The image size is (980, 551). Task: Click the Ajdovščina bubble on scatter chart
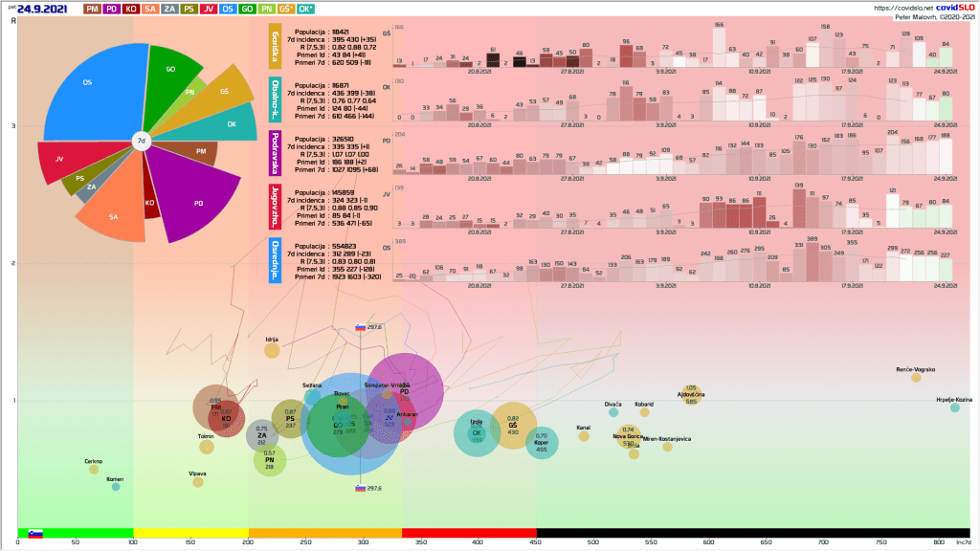tap(691, 394)
